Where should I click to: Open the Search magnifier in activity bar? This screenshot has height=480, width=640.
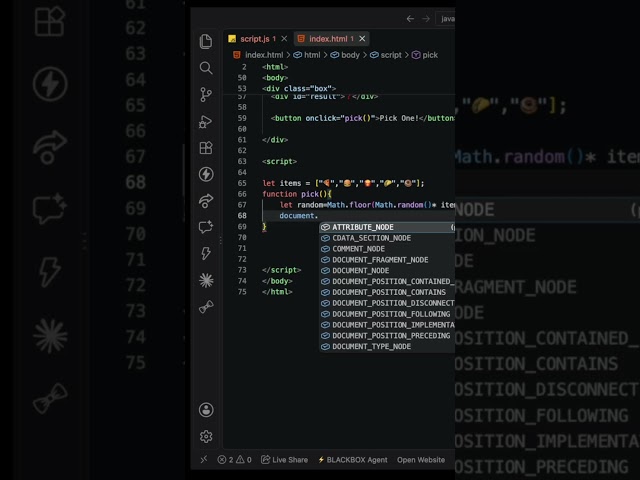(x=206, y=68)
